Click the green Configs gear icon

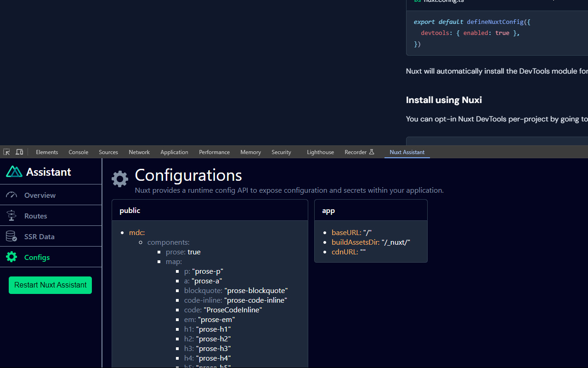pos(11,257)
